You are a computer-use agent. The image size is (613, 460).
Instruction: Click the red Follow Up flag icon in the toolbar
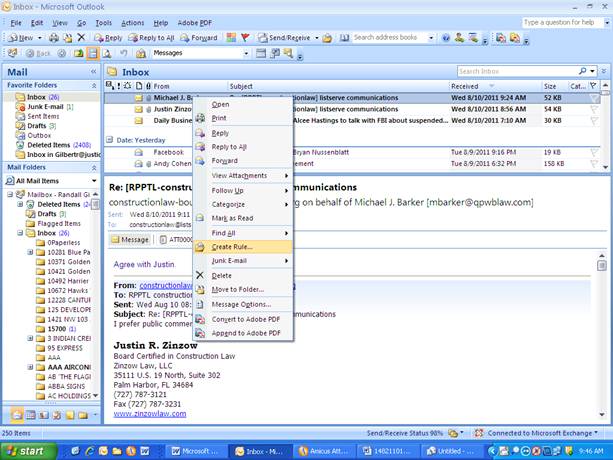[245, 38]
